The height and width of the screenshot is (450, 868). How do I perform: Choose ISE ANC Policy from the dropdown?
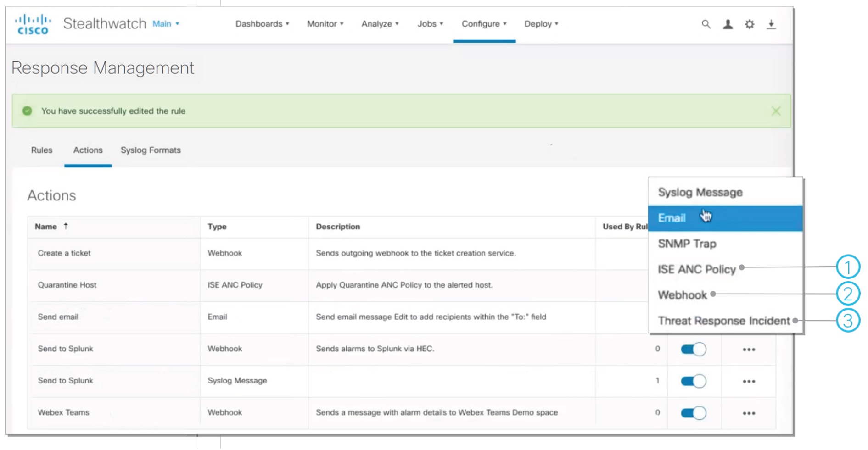[725, 269]
